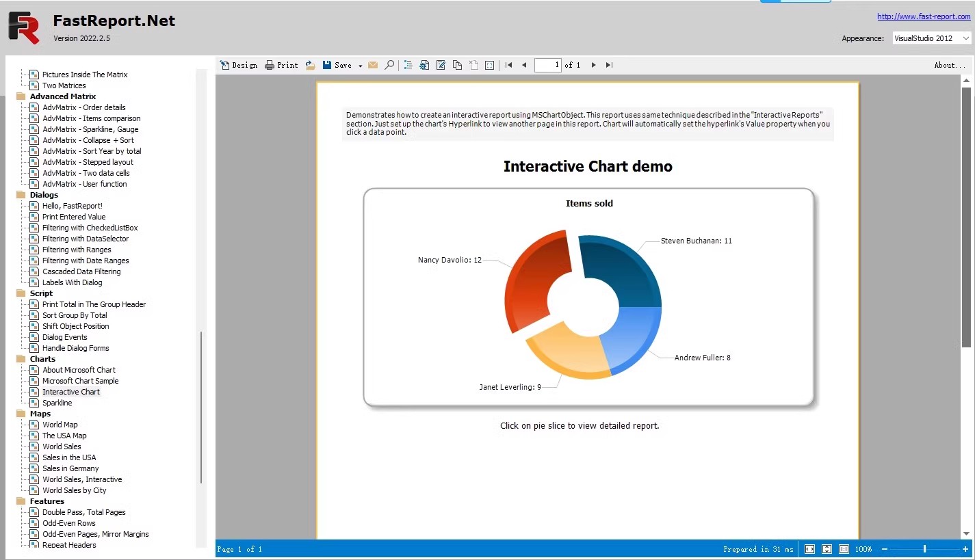Set zoom to 1:1 in status bar
Image resolution: width=975 pixels, height=560 pixels.
coord(844,549)
